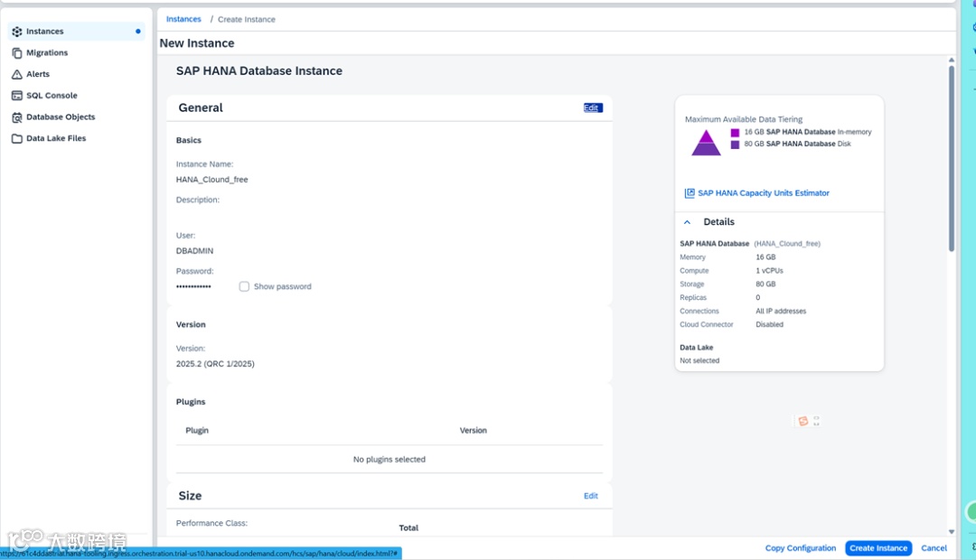Click the Data Lake Files folder icon
The height and width of the screenshot is (560, 976).
coord(17,138)
